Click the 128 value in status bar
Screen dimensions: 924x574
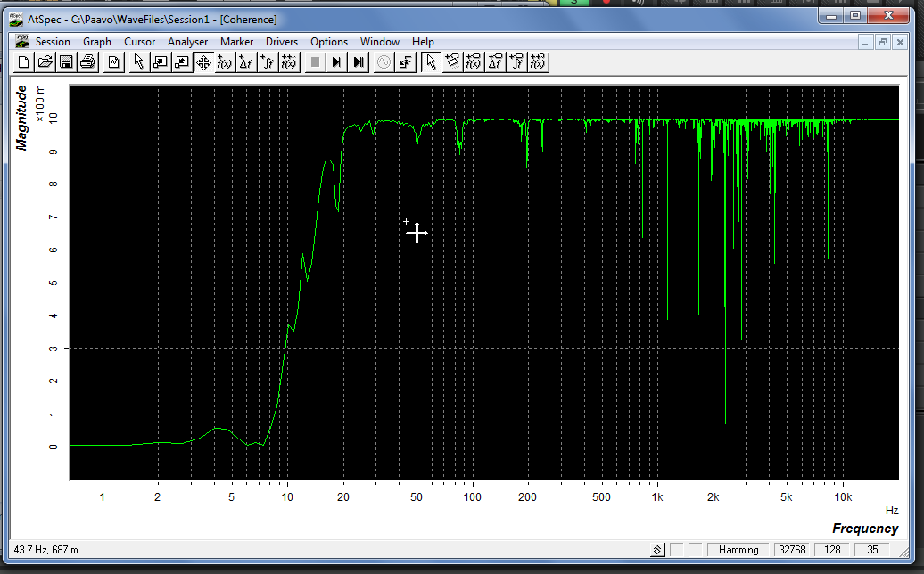(832, 550)
